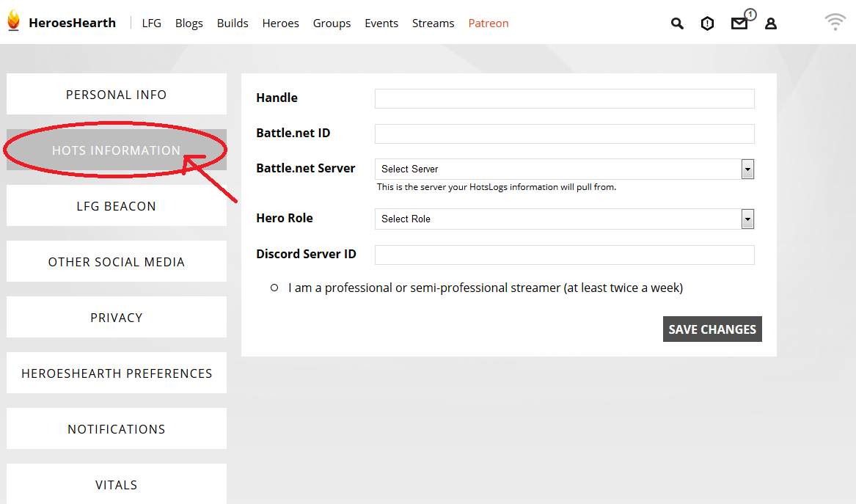
Task: Select the professional streamer radio button
Action: pyautogui.click(x=274, y=288)
